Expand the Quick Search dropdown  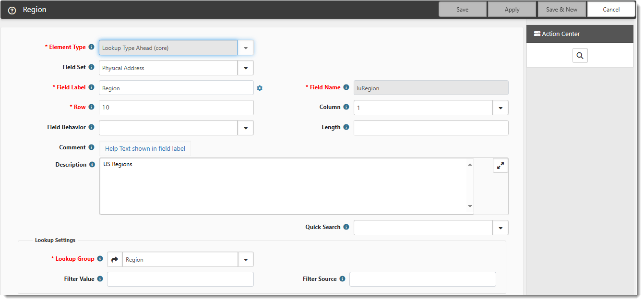pyautogui.click(x=500, y=228)
